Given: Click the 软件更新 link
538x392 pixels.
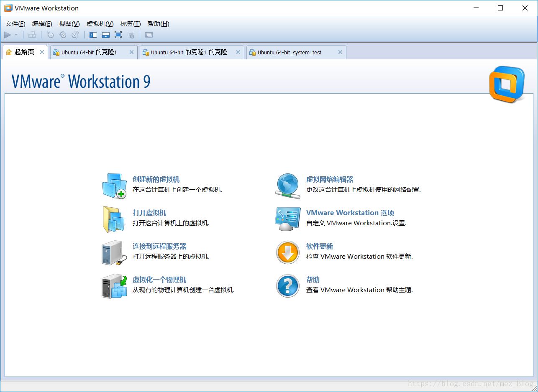Looking at the screenshot, I should 320,246.
